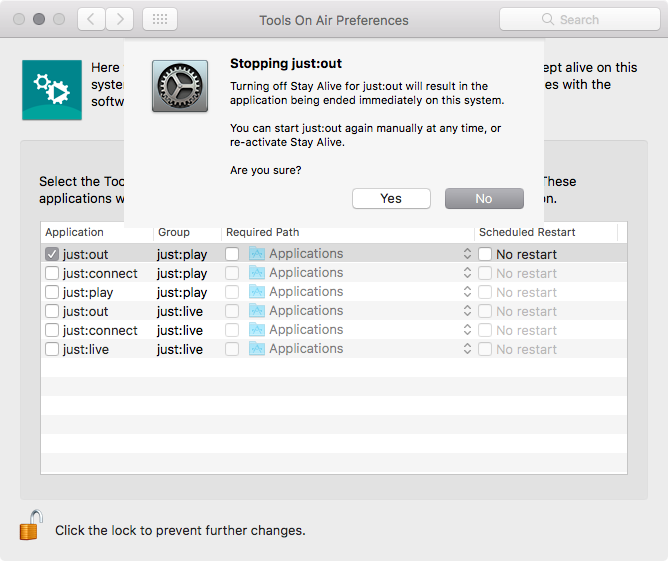This screenshot has width=668, height=561.
Task: Click Applications folder icon in just:out just:live row
Action: (257, 311)
